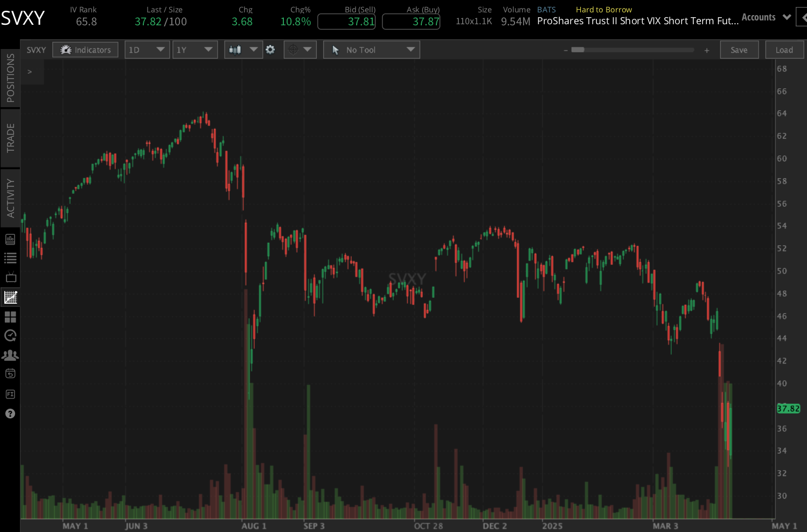Click the FI sidebar icon
This screenshot has height=532, width=807.
coord(10,394)
